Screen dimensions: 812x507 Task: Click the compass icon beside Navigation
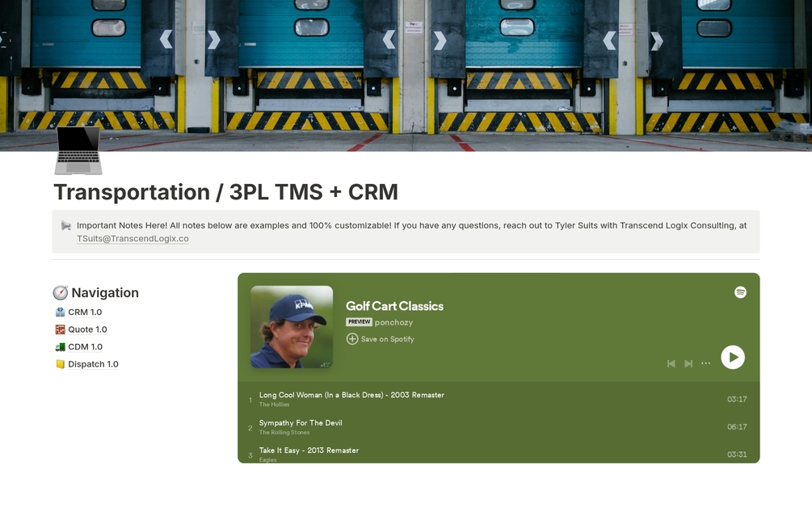61,293
